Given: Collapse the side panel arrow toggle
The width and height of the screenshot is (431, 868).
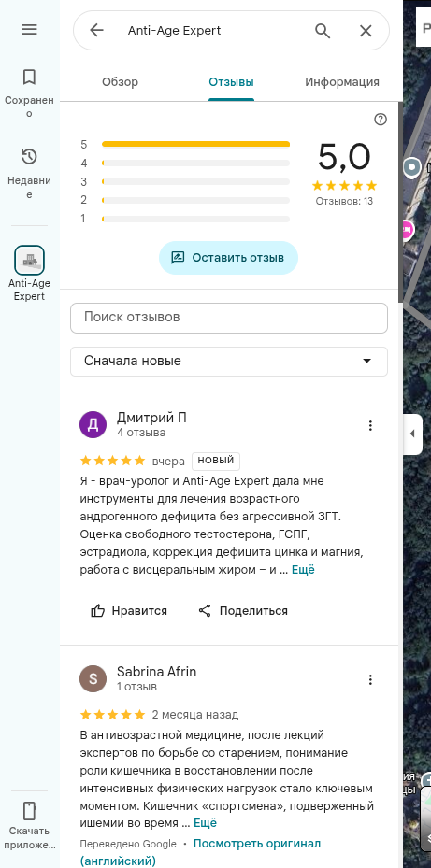Looking at the screenshot, I should pos(412,434).
